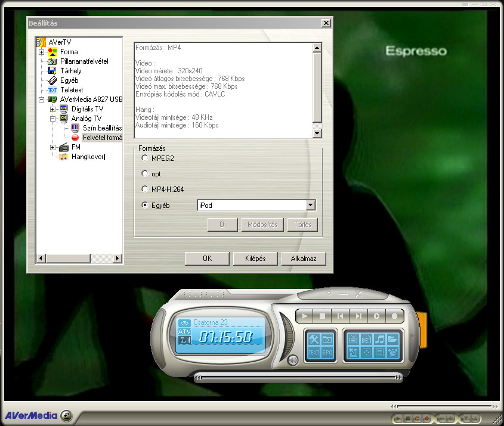Click the tree panel left scroll arrow
This screenshot has width=504, height=426.
[41, 258]
